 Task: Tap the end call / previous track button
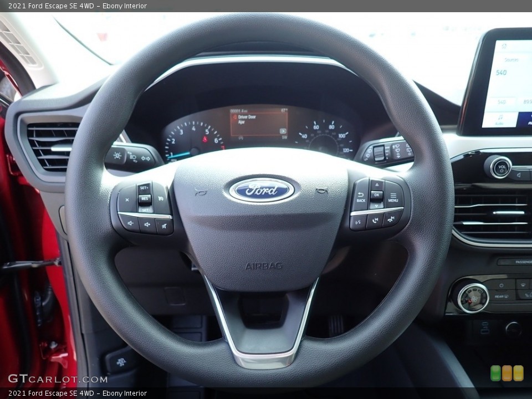392,218
